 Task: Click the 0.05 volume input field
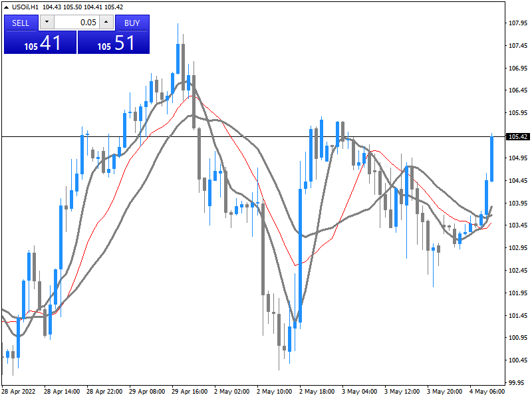point(76,23)
